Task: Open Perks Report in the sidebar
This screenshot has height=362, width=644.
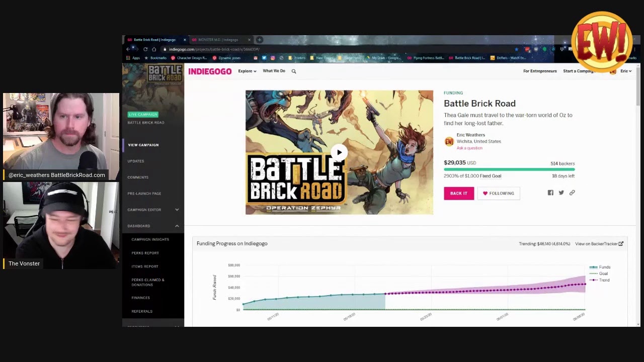Action: (x=145, y=253)
